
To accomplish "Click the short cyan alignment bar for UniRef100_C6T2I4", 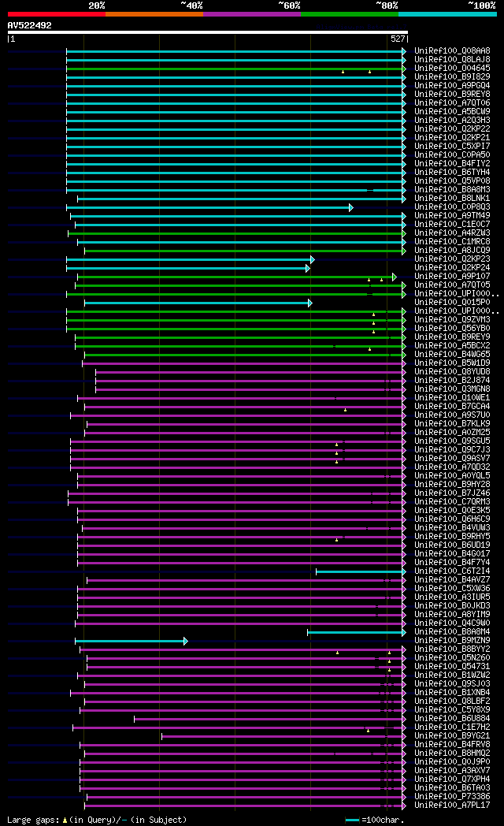I will point(361,571).
